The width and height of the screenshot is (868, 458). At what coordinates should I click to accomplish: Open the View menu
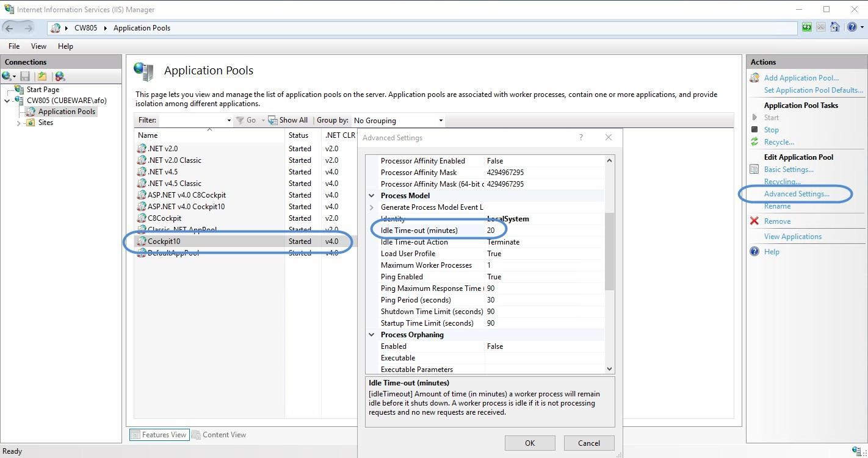tap(38, 46)
